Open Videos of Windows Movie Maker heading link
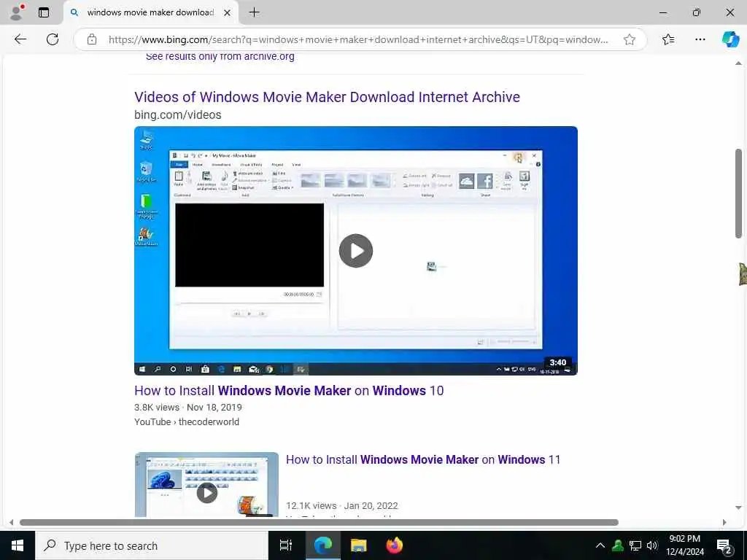Screen dimensions: 747x560 (327, 97)
